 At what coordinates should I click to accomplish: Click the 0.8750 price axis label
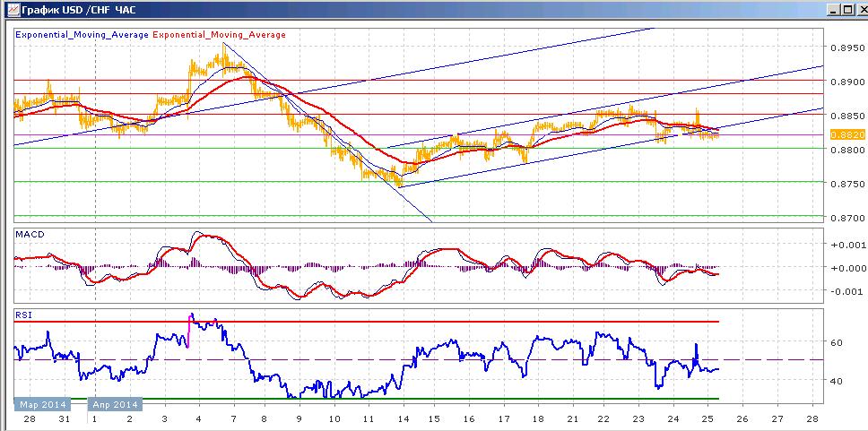[x=847, y=184]
